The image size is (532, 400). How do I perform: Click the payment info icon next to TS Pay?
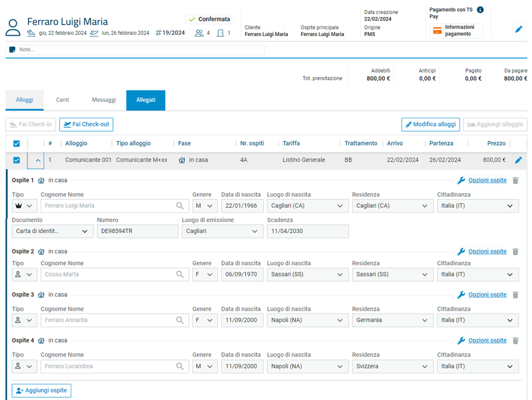480,9
